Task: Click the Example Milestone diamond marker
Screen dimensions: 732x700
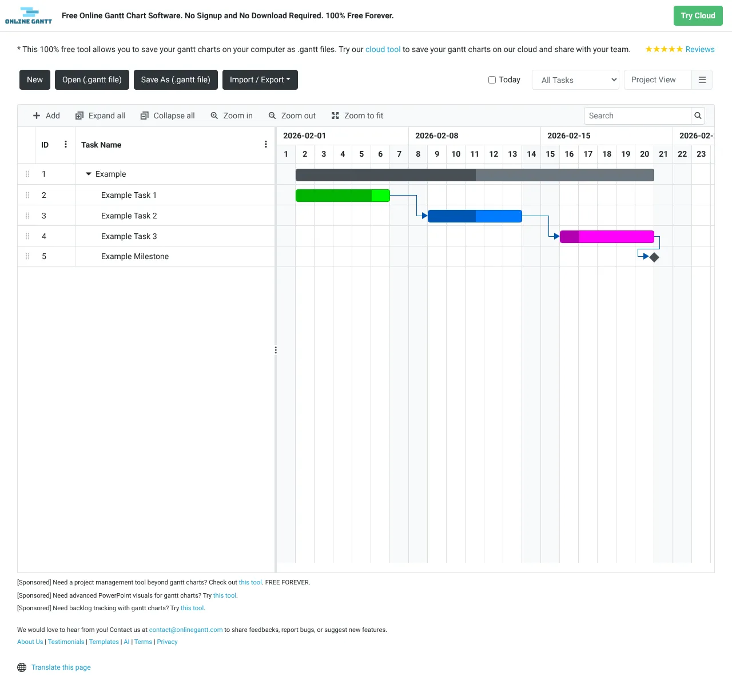Action: point(654,257)
